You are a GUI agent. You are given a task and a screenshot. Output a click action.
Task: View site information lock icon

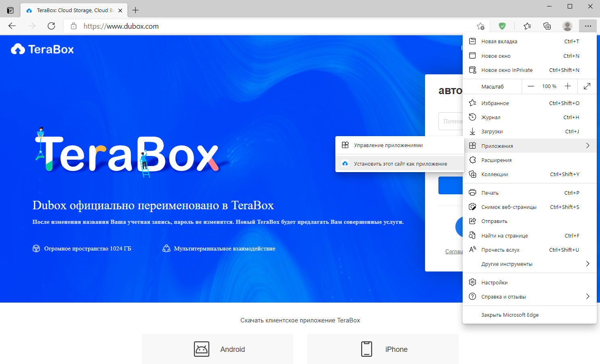pos(74,26)
